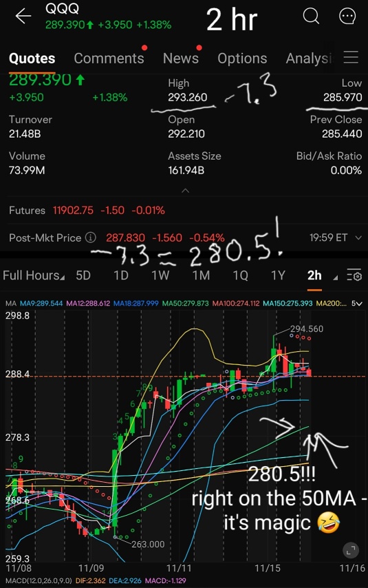Select the 1D chart range
Viewport: 368px width, 588px height.
pyautogui.click(x=121, y=275)
